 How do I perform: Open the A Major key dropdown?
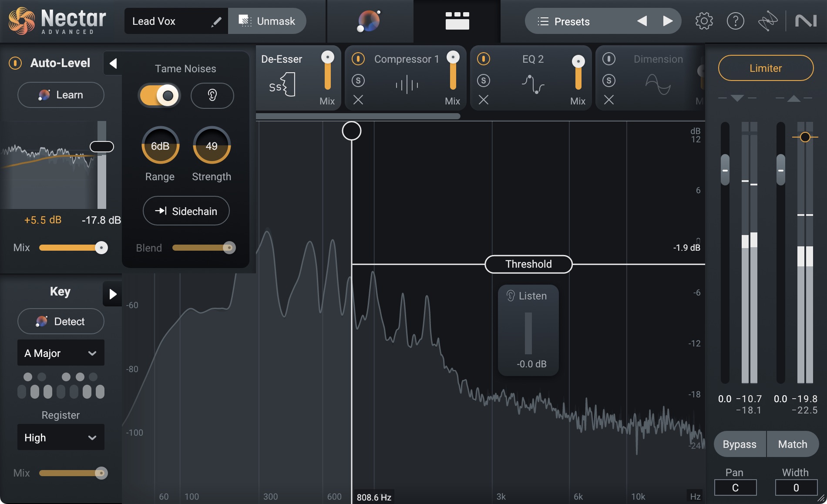(61, 353)
